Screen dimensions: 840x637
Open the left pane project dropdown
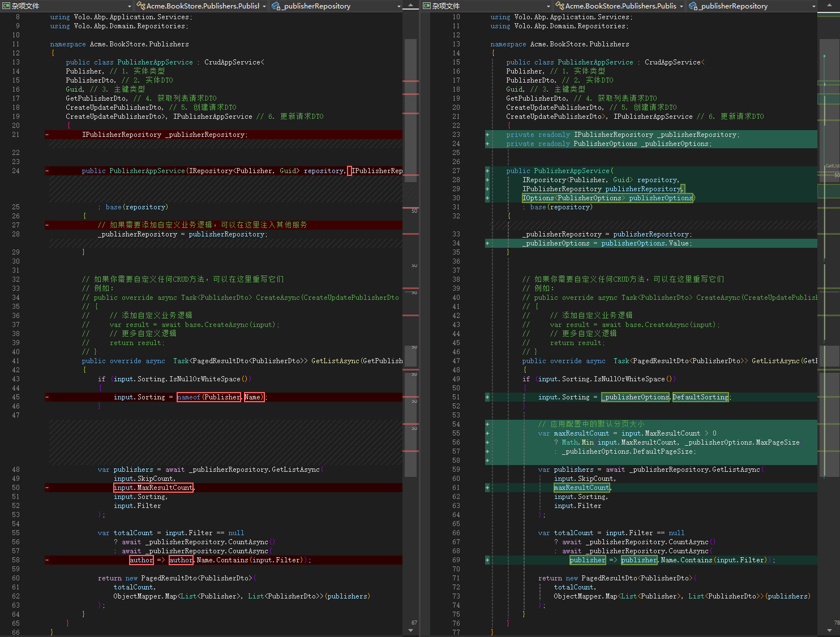[130, 6]
